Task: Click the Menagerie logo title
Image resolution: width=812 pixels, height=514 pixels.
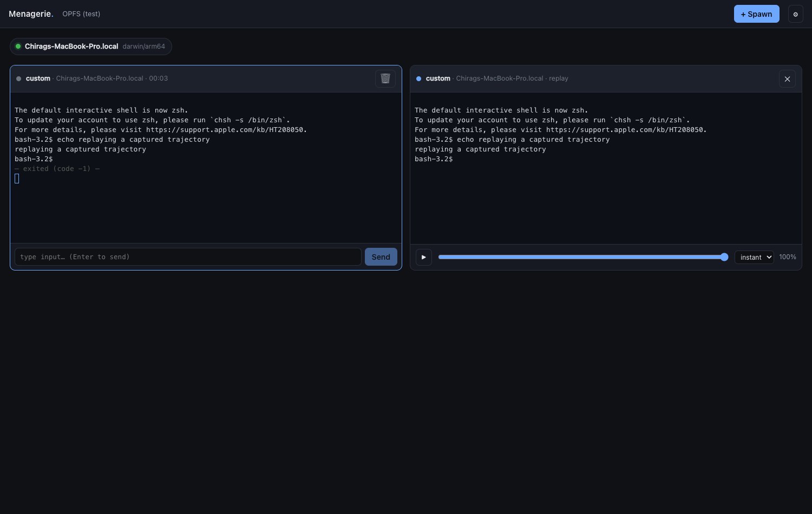Action: pos(31,14)
